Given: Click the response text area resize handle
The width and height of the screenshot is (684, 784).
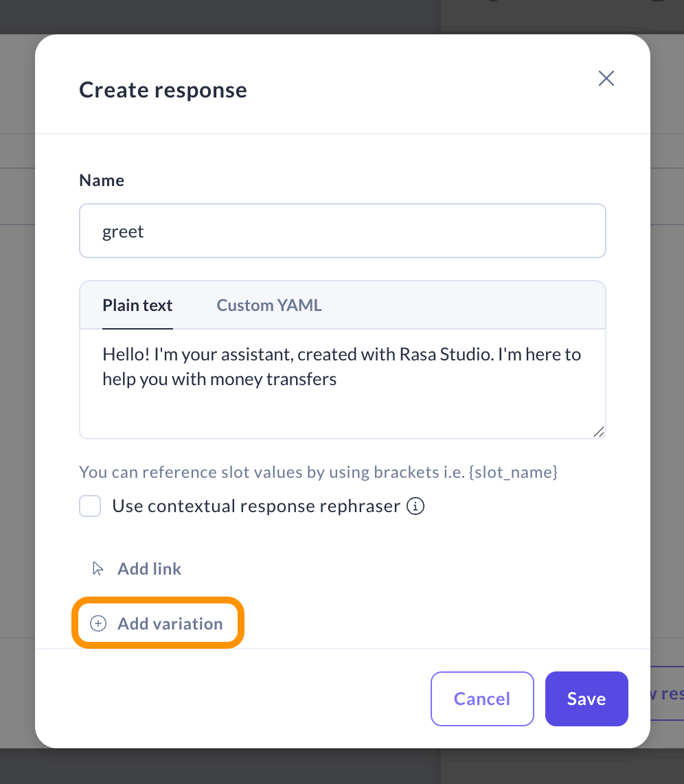Looking at the screenshot, I should point(598,431).
